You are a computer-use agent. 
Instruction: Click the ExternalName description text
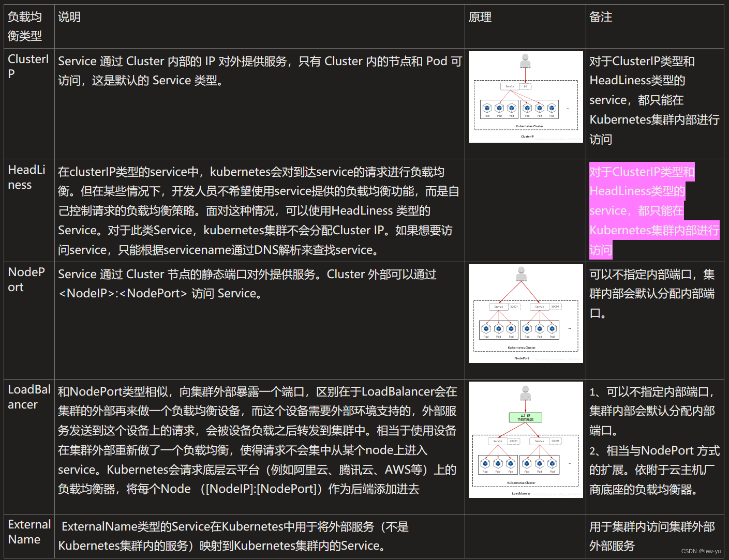coord(234,536)
